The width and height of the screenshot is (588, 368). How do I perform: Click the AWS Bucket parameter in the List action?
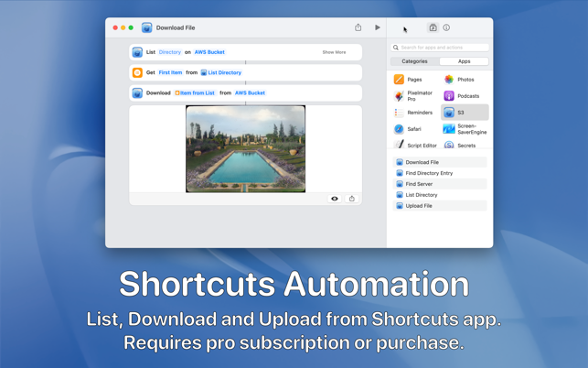(x=209, y=52)
